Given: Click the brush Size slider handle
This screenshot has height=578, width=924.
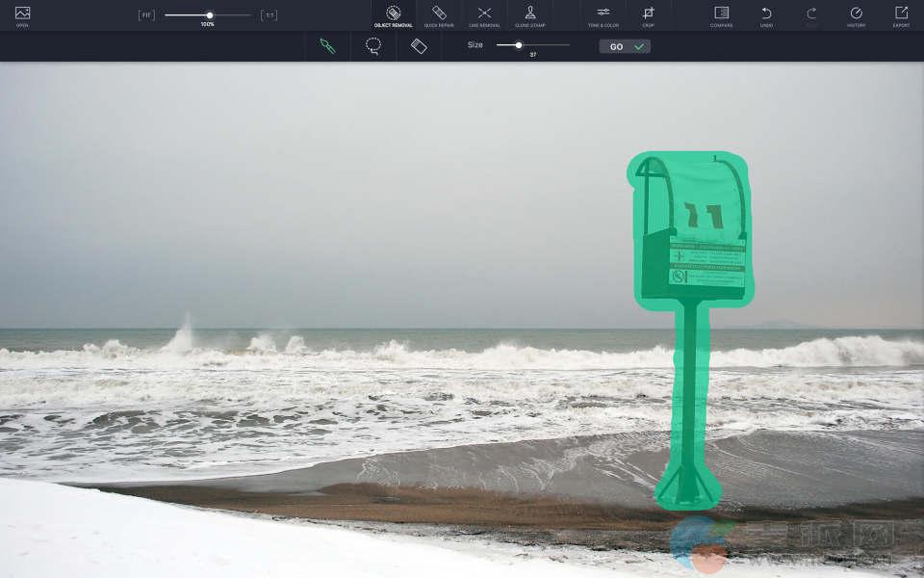Looking at the screenshot, I should pyautogui.click(x=518, y=45).
